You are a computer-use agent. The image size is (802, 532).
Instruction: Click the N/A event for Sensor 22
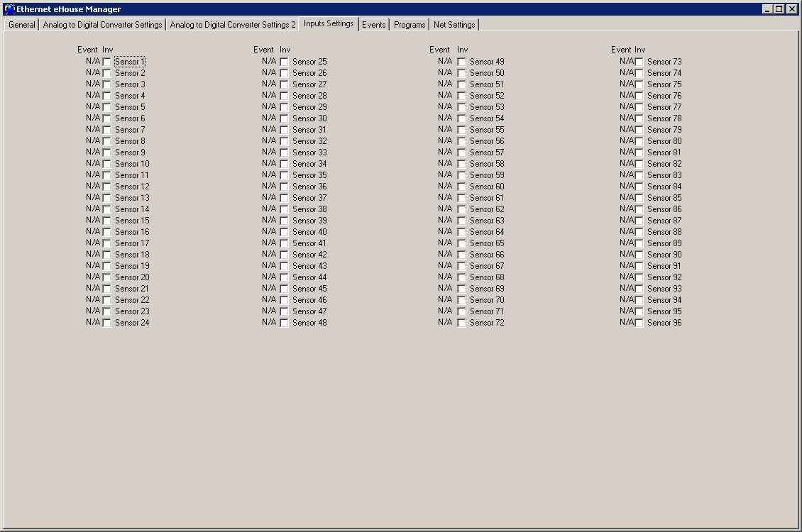click(93, 299)
